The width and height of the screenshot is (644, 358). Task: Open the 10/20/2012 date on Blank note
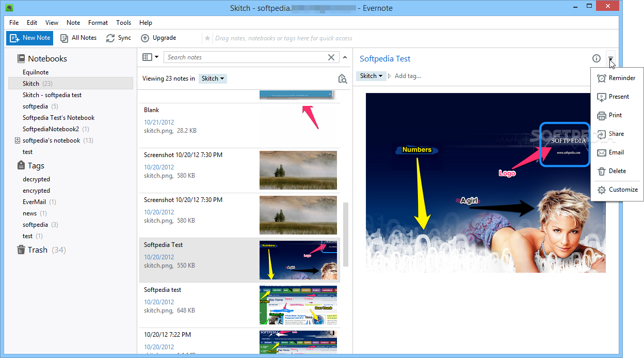point(159,122)
